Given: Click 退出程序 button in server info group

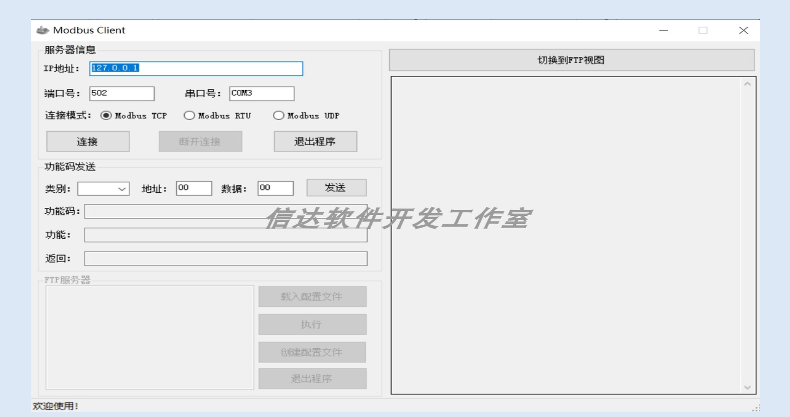Looking at the screenshot, I should (315, 142).
